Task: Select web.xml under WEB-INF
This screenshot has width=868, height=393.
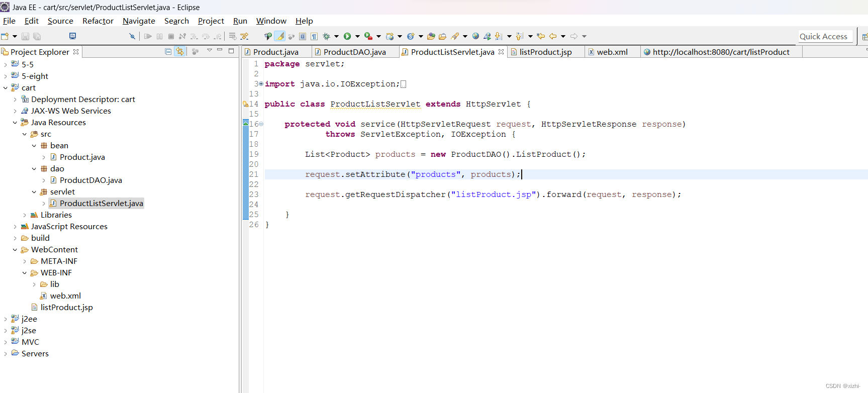Action: [65, 296]
